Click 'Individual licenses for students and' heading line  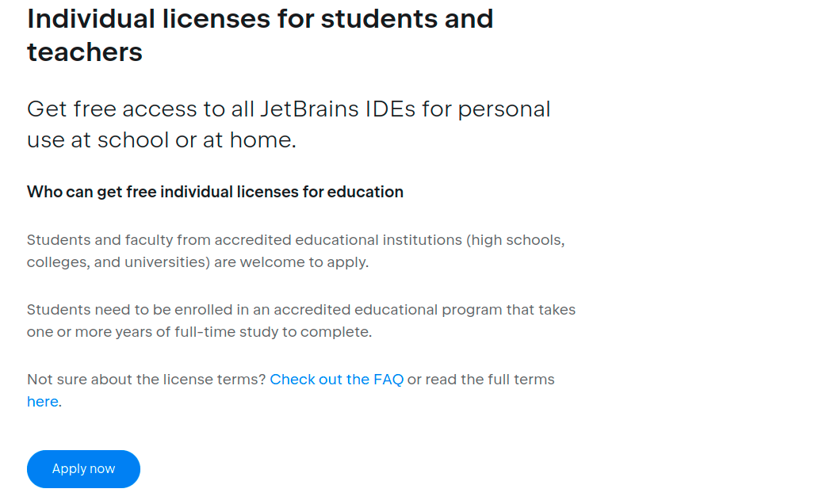(260, 19)
